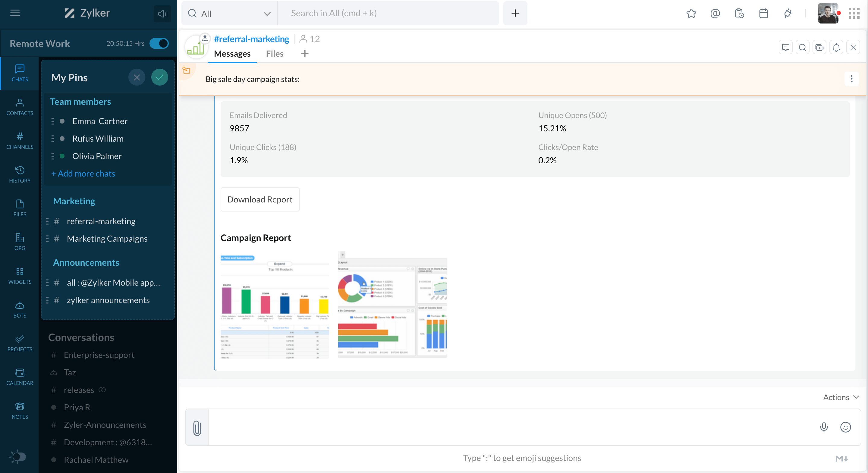The image size is (868, 473).
Task: Open the mentions @ icon
Action: click(x=715, y=14)
